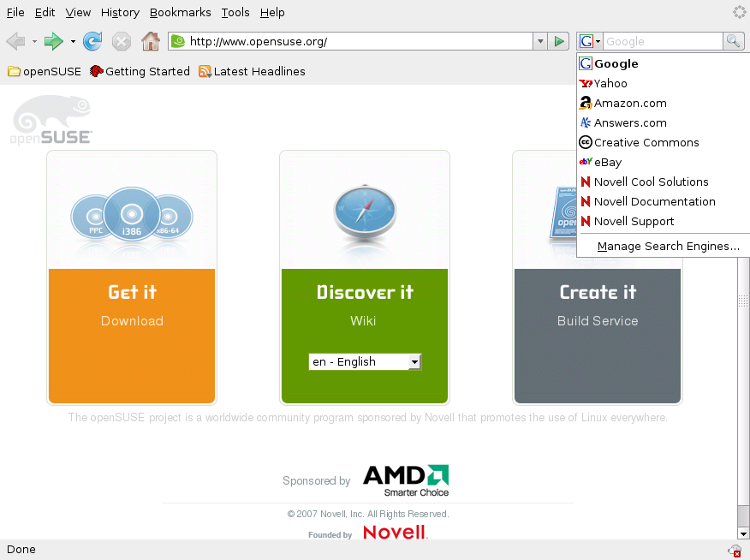Go to the Home page icon
The image size is (750, 560).
click(x=151, y=42)
